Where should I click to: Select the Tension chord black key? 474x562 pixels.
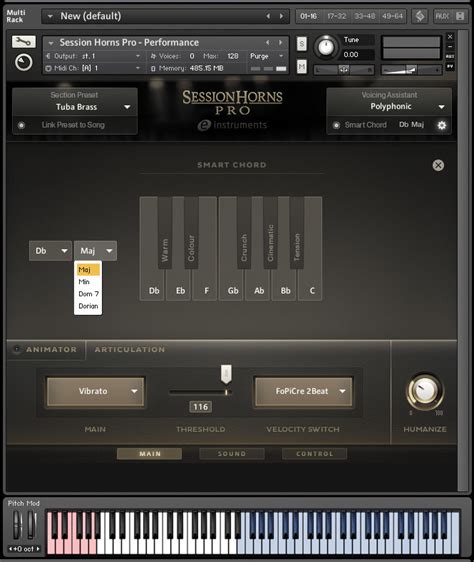point(297,233)
